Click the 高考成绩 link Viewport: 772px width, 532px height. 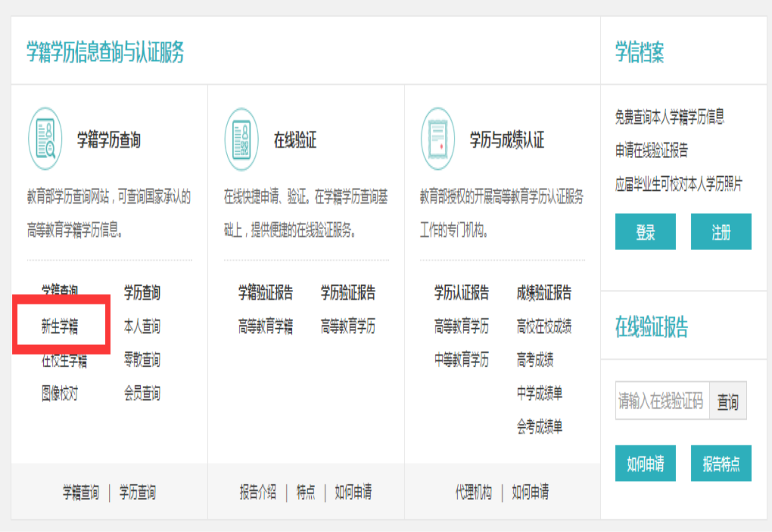(x=535, y=360)
